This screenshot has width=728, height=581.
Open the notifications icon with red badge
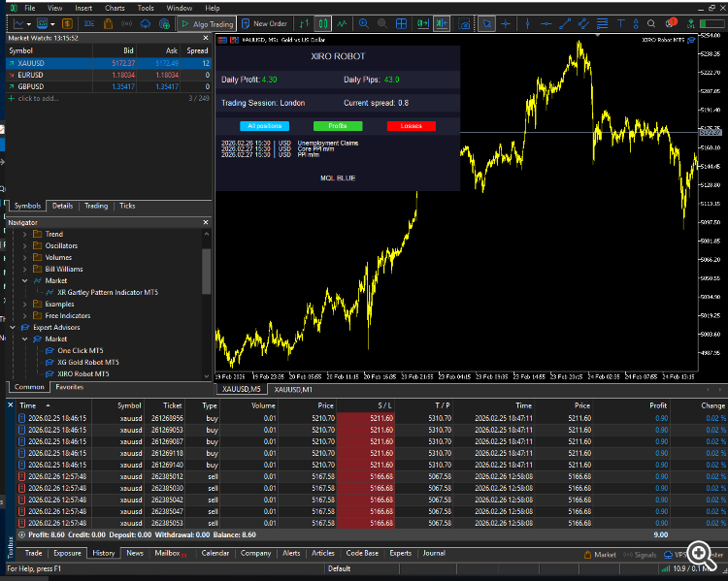(671, 22)
